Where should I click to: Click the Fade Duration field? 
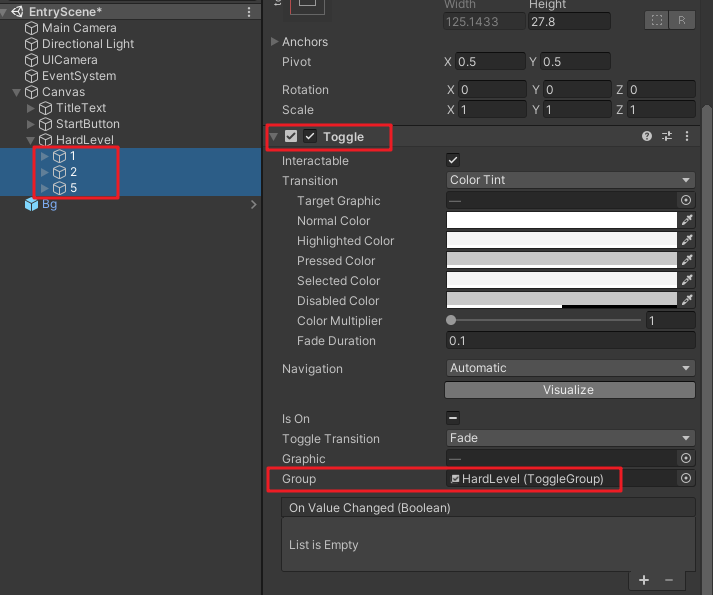pyautogui.click(x=570, y=341)
